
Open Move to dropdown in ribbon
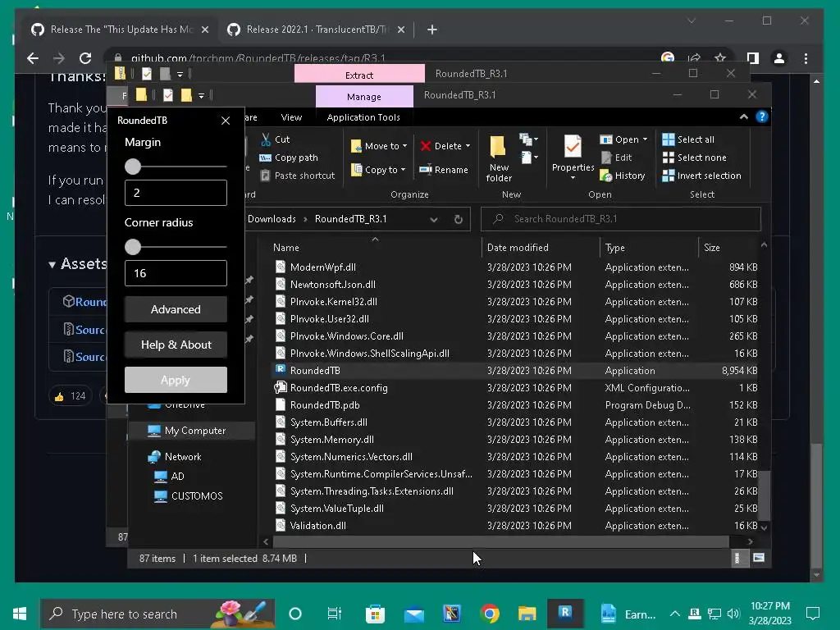tap(379, 146)
